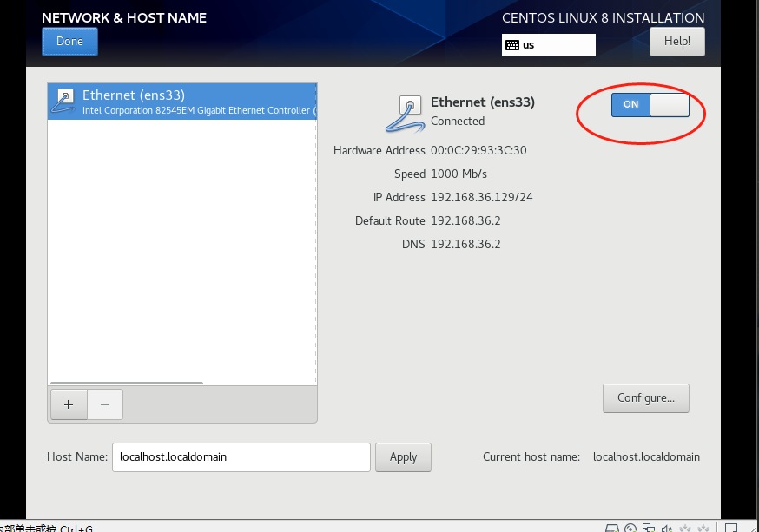The image size is (759, 532).
Task: Click the DNS value 192.168.36.2
Action: click(465, 244)
